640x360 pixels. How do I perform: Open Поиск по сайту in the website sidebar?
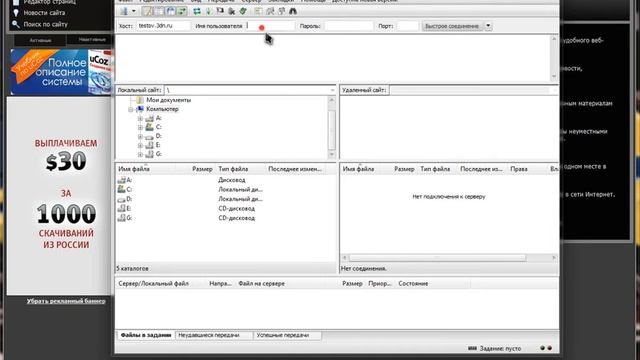pyautogui.click(x=45, y=24)
